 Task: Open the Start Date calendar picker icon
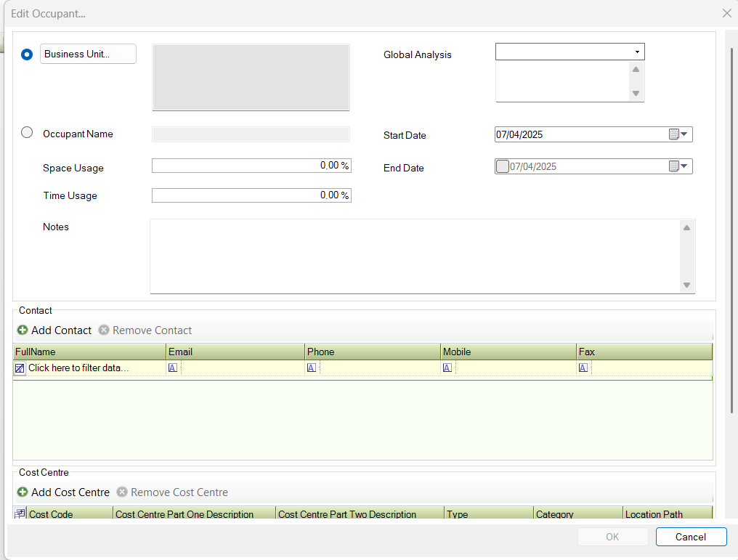click(674, 134)
